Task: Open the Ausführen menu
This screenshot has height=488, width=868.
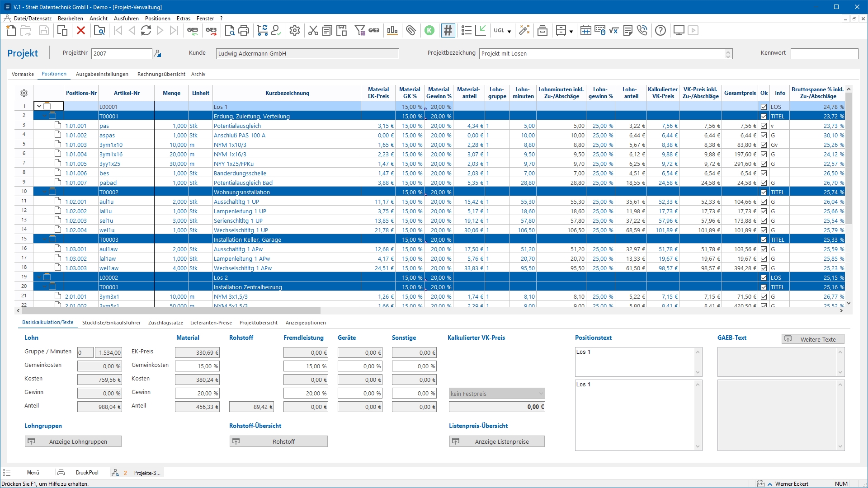Action: [x=126, y=19]
